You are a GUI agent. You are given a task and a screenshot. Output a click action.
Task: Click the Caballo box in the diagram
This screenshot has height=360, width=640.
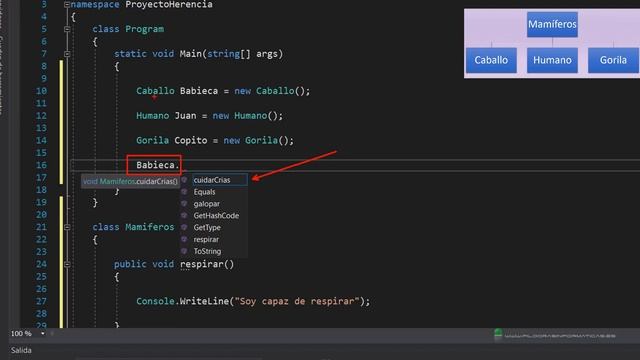tap(491, 60)
